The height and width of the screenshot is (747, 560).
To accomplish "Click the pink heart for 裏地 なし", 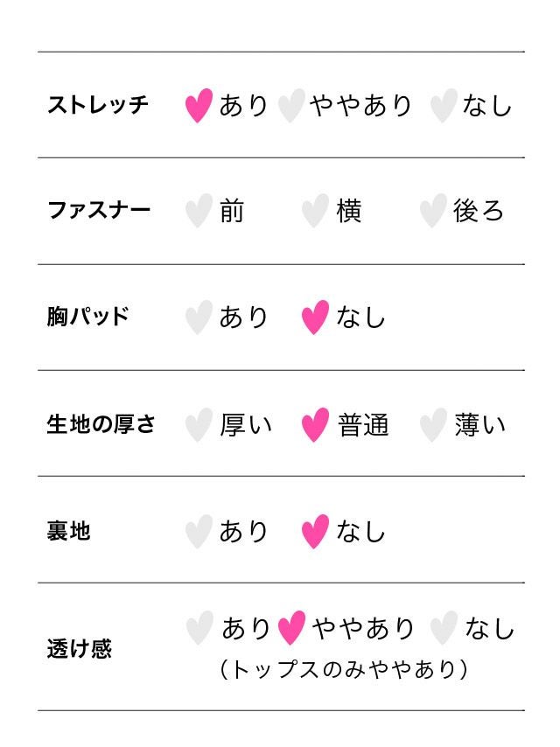I will [x=315, y=532].
